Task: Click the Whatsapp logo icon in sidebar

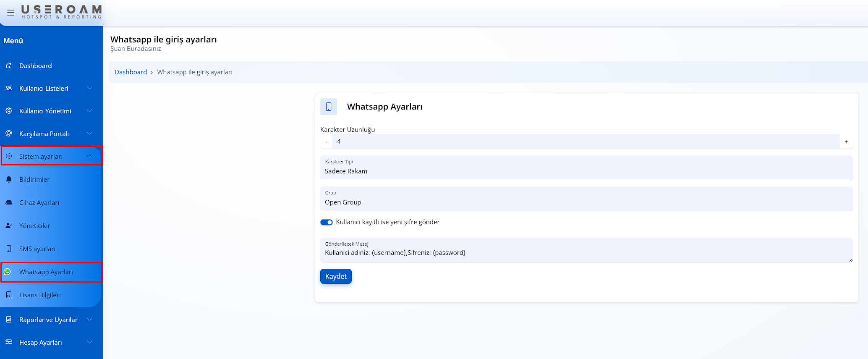Action: (8, 272)
